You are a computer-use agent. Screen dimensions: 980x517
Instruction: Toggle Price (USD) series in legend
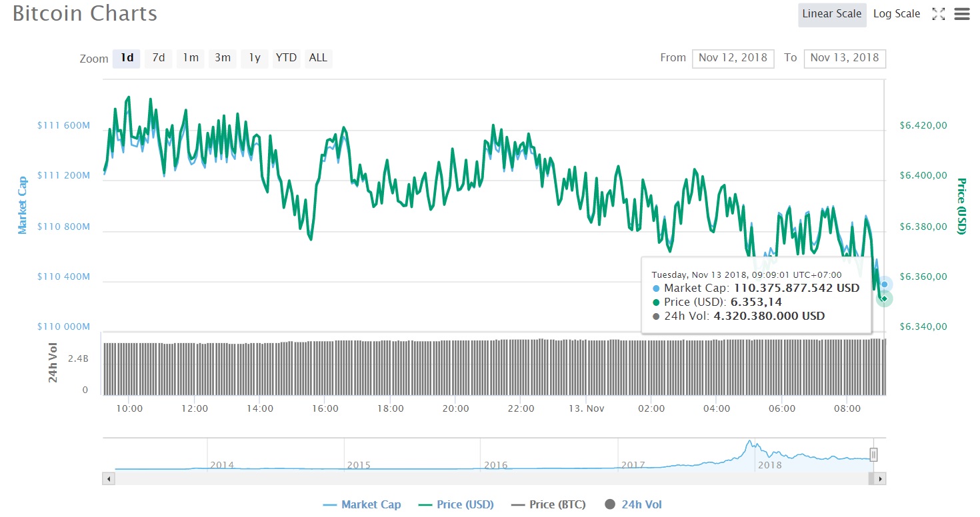[x=456, y=504]
